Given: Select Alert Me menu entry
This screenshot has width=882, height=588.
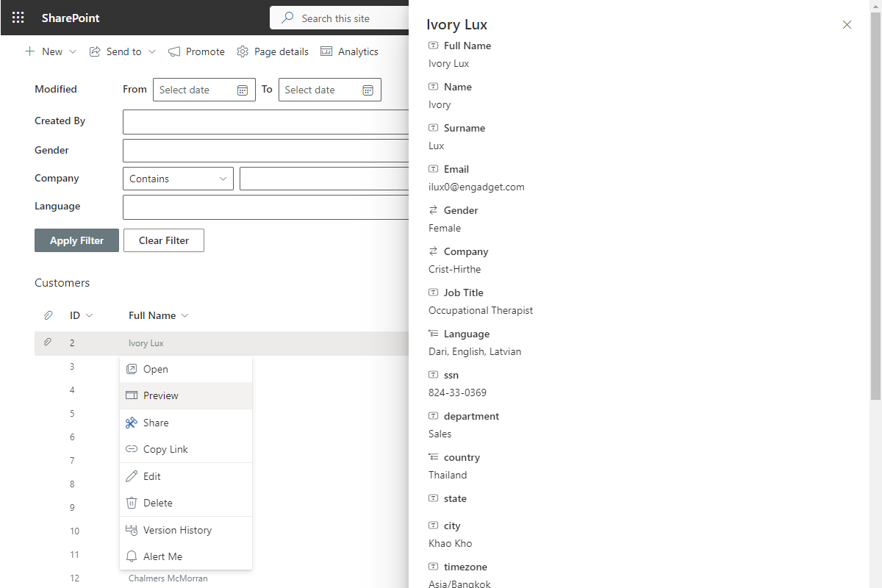Looking at the screenshot, I should coord(186,556).
